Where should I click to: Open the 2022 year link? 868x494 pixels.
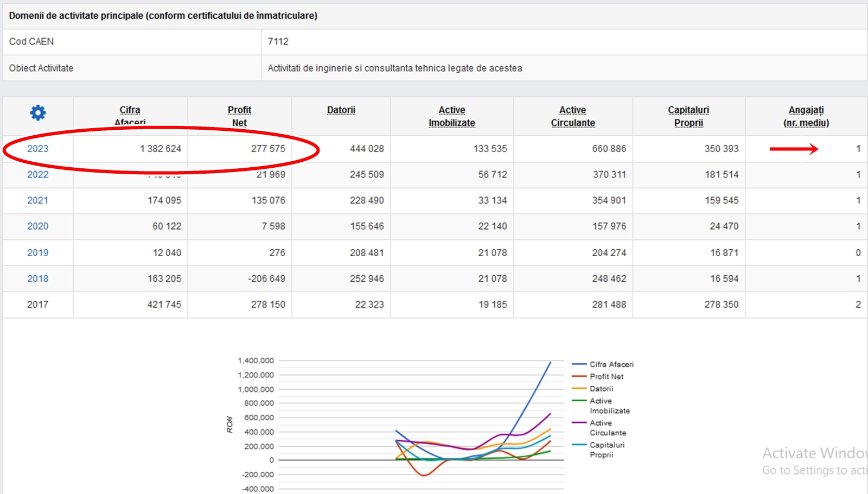pyautogui.click(x=38, y=175)
